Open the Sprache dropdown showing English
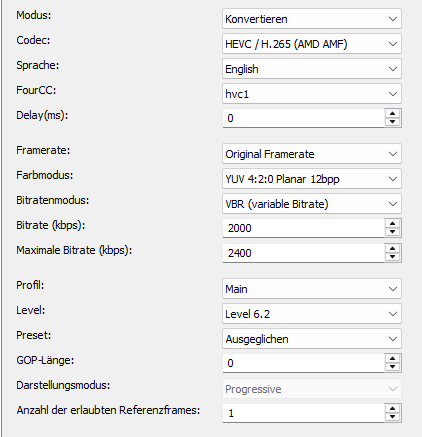 coord(312,69)
